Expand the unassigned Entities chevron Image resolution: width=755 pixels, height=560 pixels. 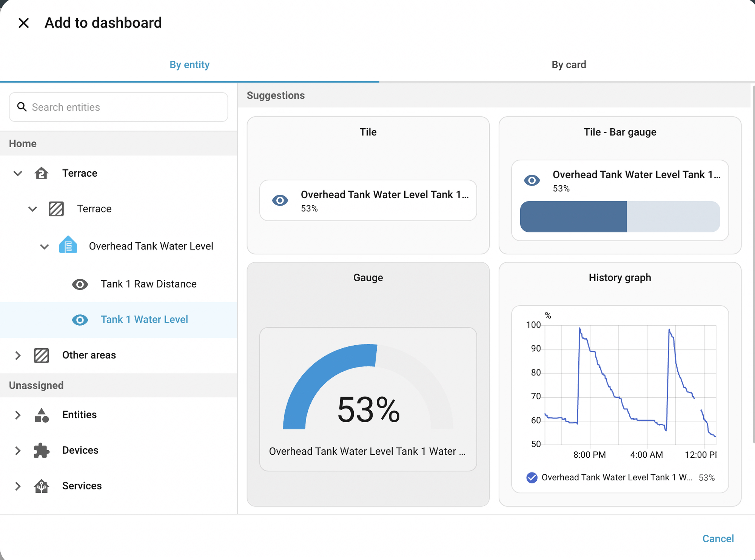tap(18, 415)
